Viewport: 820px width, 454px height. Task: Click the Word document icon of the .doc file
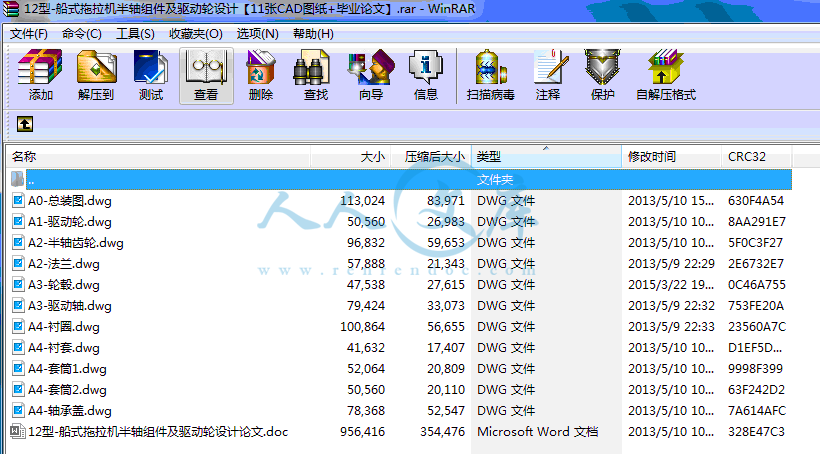pos(18,431)
